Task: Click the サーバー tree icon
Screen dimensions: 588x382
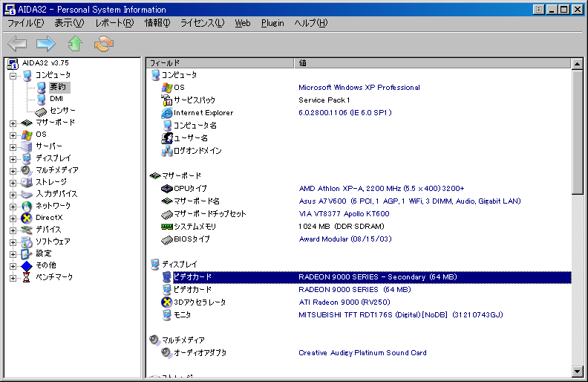Action: point(27,146)
